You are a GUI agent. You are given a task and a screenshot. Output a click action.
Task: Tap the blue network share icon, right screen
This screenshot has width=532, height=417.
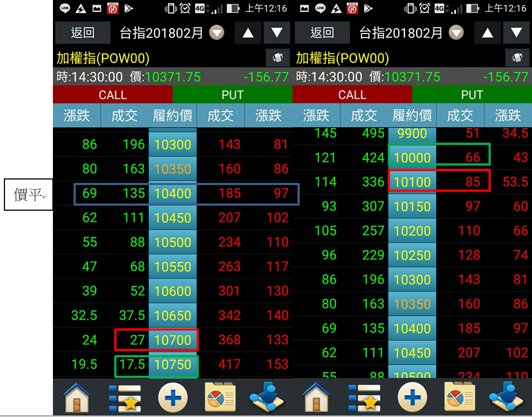click(x=506, y=396)
